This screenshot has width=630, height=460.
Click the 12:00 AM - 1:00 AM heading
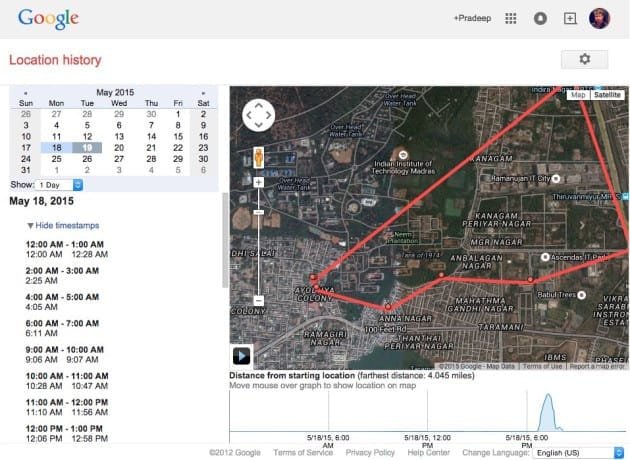tap(65, 244)
